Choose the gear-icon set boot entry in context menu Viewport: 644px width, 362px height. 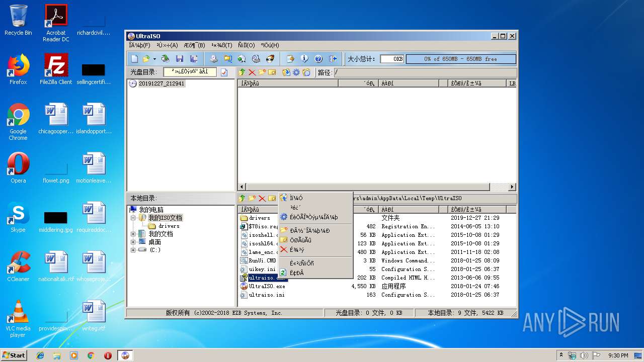coord(315,217)
